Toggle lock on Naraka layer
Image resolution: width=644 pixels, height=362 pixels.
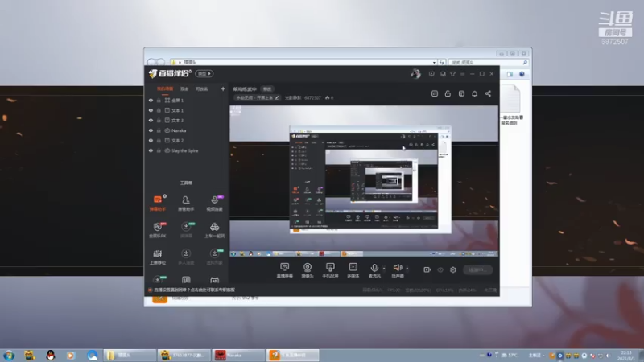[x=159, y=130]
